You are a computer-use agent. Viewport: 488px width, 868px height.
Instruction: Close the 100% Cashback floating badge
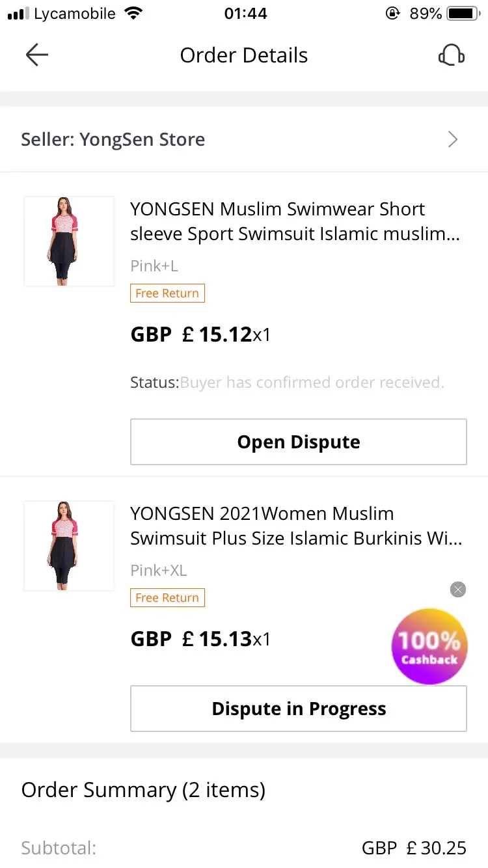(458, 590)
